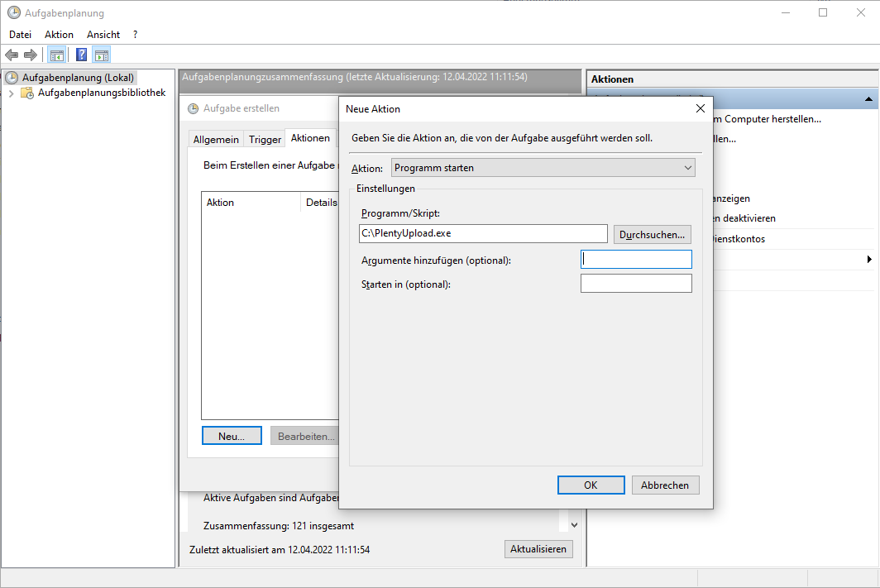
Task: Click the blue help question mark icon
Action: tap(81, 55)
